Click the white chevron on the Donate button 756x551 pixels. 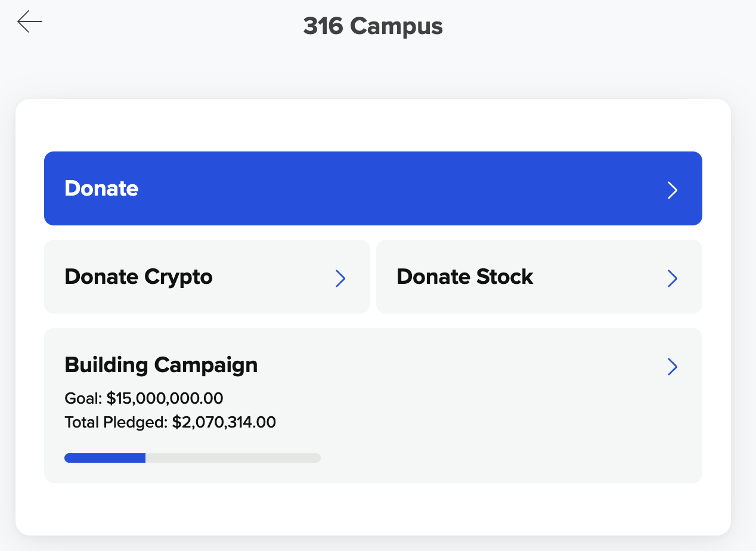[x=672, y=190]
